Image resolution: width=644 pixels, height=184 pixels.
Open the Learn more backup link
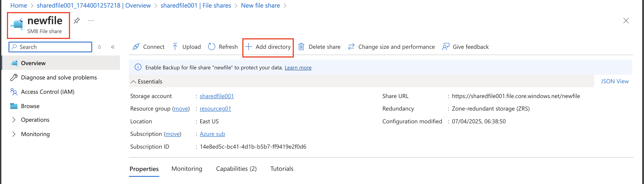(x=298, y=68)
